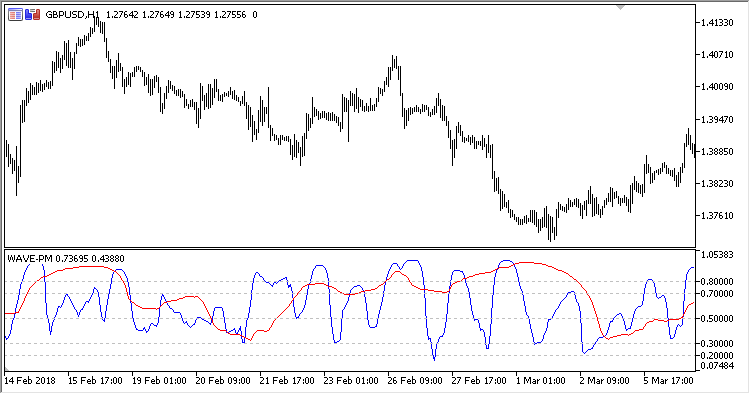Click the table-like icon before GBPUSD
The image size is (750, 394).
pos(15,15)
